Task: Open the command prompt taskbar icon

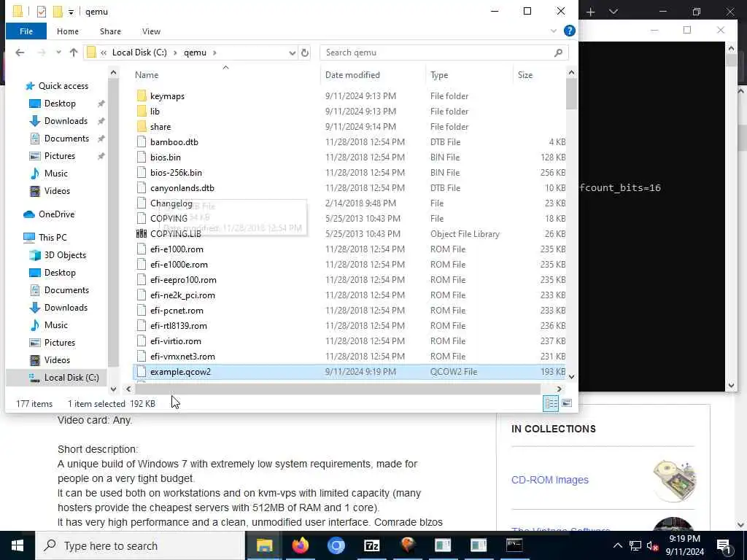Action: pos(514,545)
